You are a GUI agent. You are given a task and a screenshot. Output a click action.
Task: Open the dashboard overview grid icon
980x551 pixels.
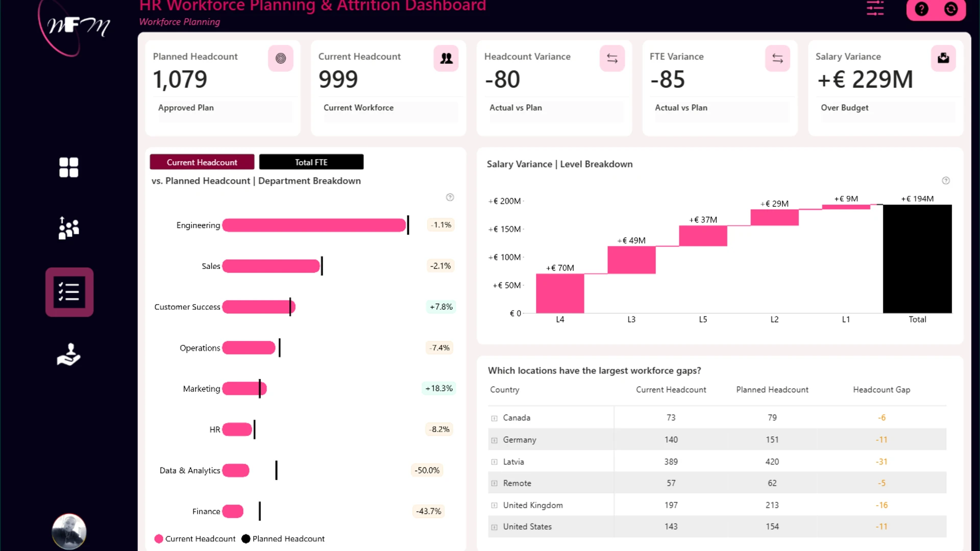point(68,167)
